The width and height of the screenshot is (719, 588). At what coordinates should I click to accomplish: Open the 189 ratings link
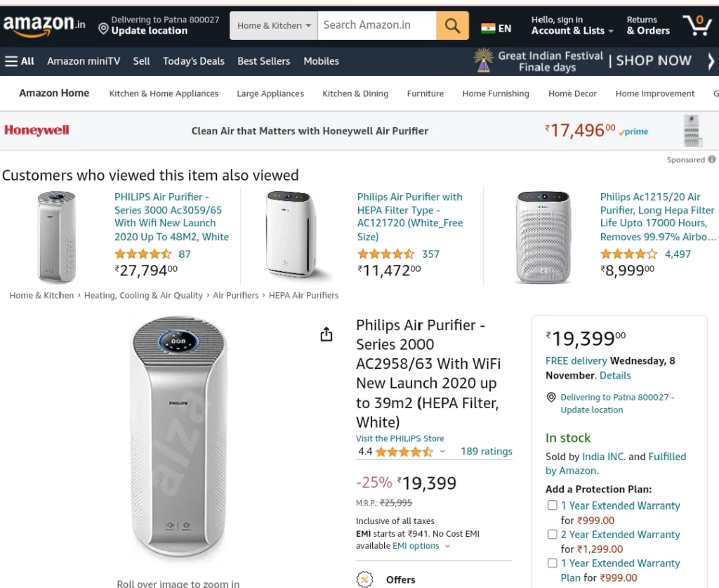pyautogui.click(x=487, y=451)
